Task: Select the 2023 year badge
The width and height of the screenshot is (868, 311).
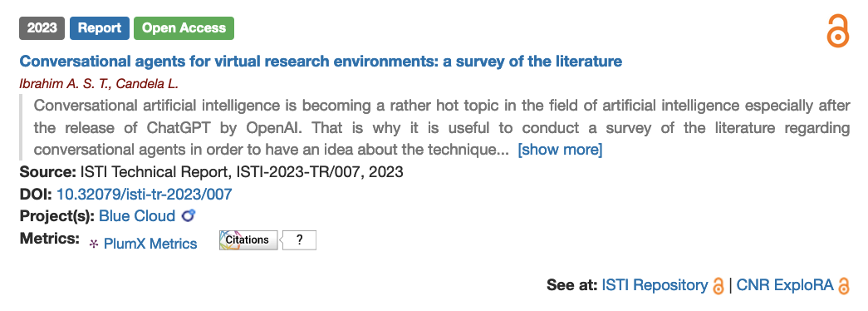Action: coord(42,28)
